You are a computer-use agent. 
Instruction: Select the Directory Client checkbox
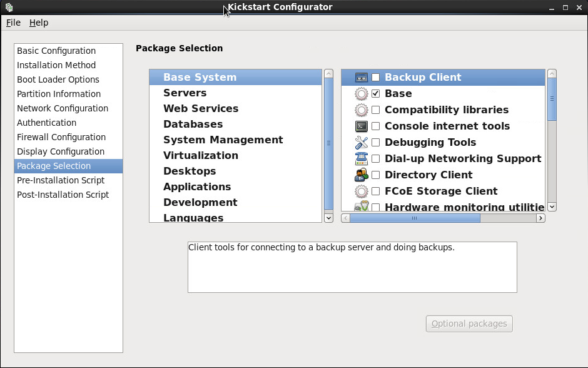click(375, 175)
